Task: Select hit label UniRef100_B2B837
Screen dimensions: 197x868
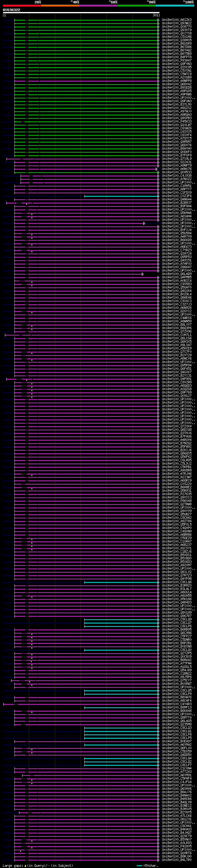Action: (177, 203)
